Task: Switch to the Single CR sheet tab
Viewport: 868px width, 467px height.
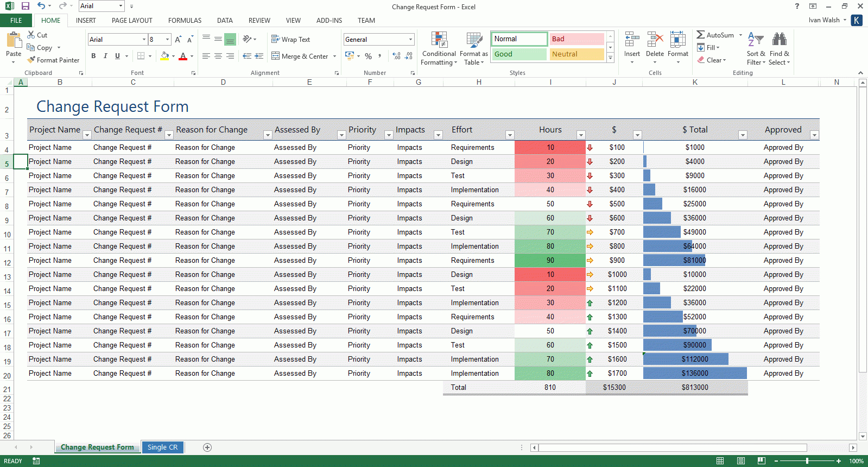Action: tap(162, 447)
